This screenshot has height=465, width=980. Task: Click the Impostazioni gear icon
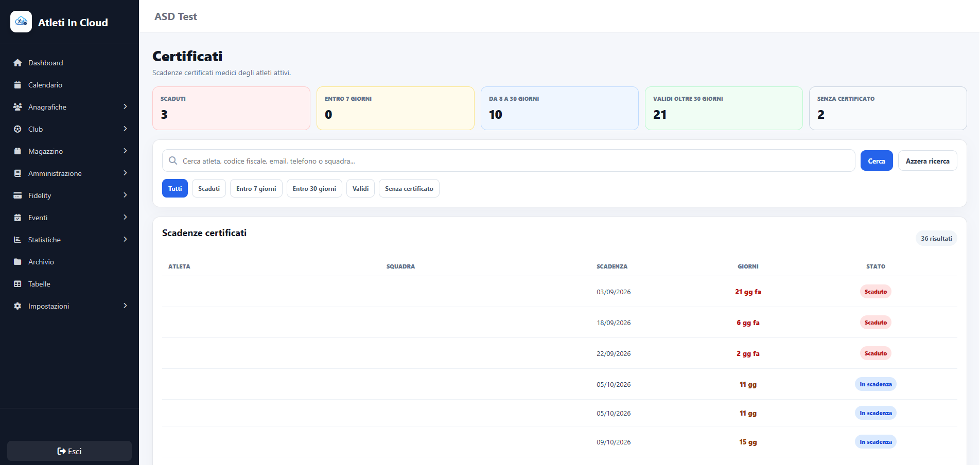[x=17, y=306]
